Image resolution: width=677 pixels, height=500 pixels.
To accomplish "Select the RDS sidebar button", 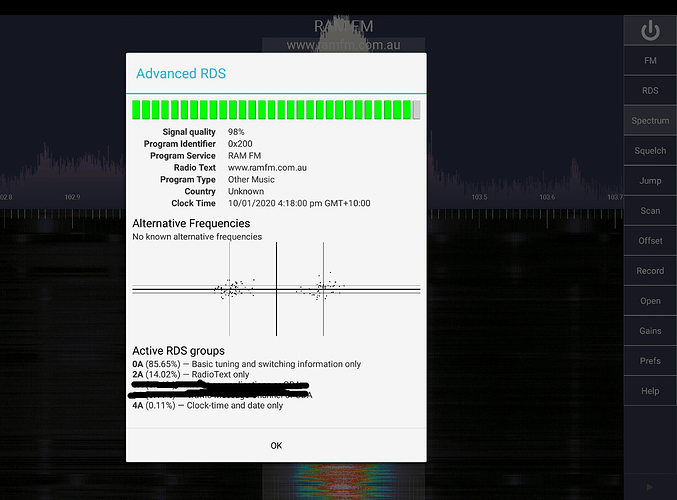I will pyautogui.click(x=650, y=91).
